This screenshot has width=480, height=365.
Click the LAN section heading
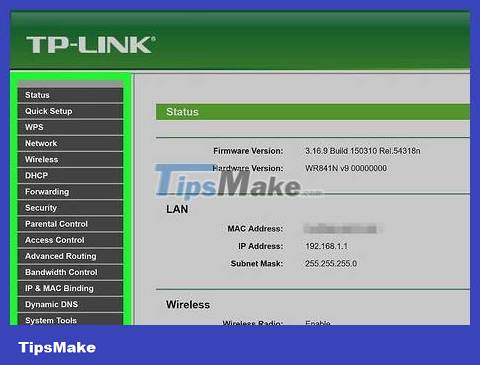tap(177, 209)
